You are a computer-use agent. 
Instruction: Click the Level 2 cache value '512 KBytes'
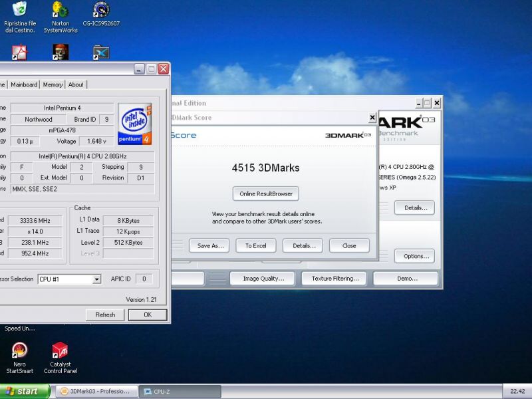(128, 243)
